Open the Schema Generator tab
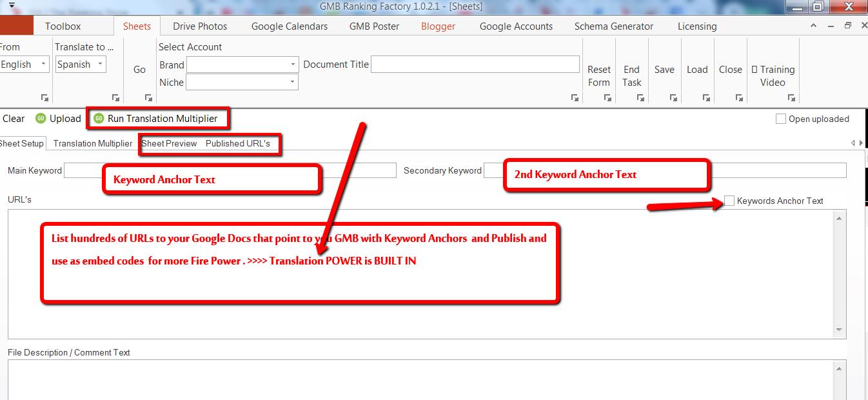 click(614, 26)
